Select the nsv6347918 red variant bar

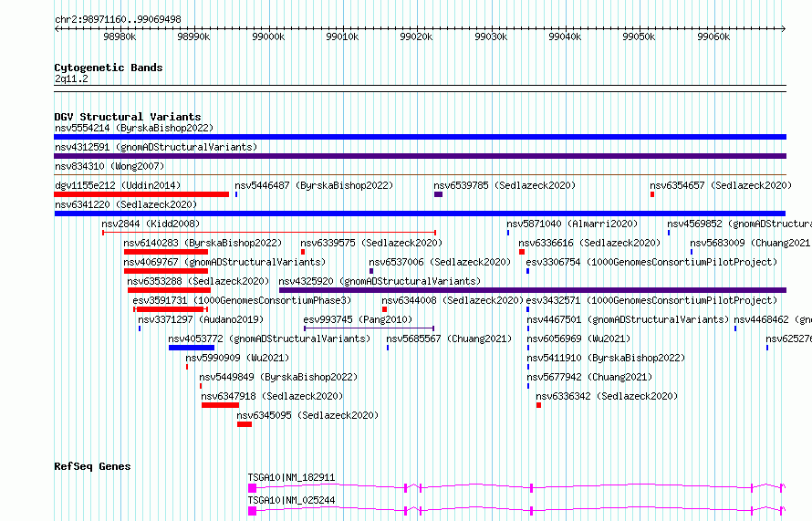coord(221,405)
